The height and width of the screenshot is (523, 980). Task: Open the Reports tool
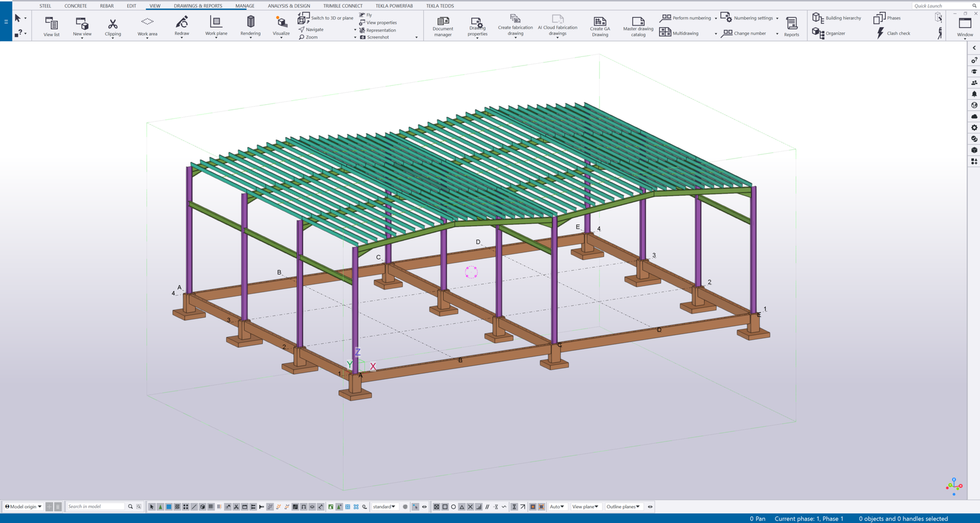click(x=791, y=26)
